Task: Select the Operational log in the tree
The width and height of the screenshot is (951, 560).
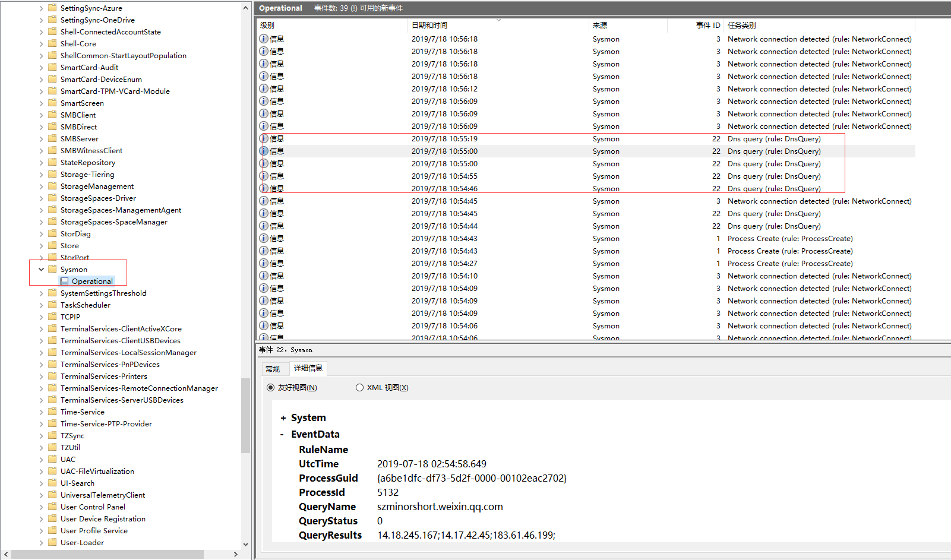Action: [x=92, y=281]
